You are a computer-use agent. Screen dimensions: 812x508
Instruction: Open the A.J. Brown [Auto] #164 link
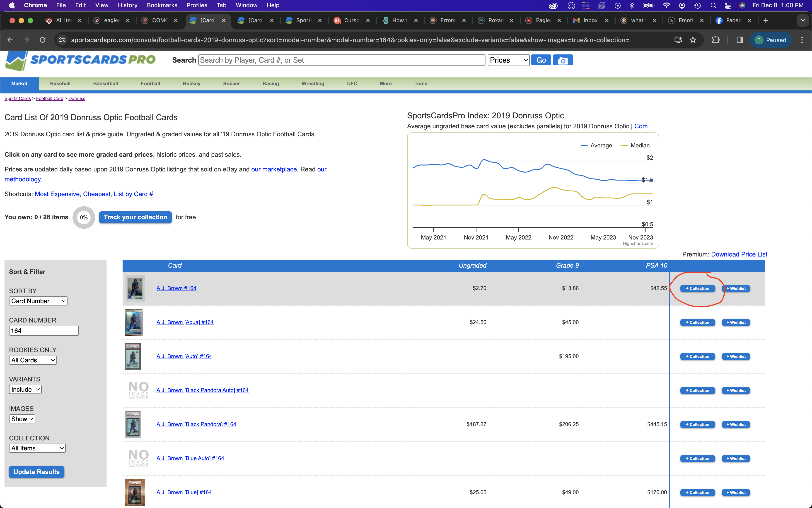tap(184, 356)
